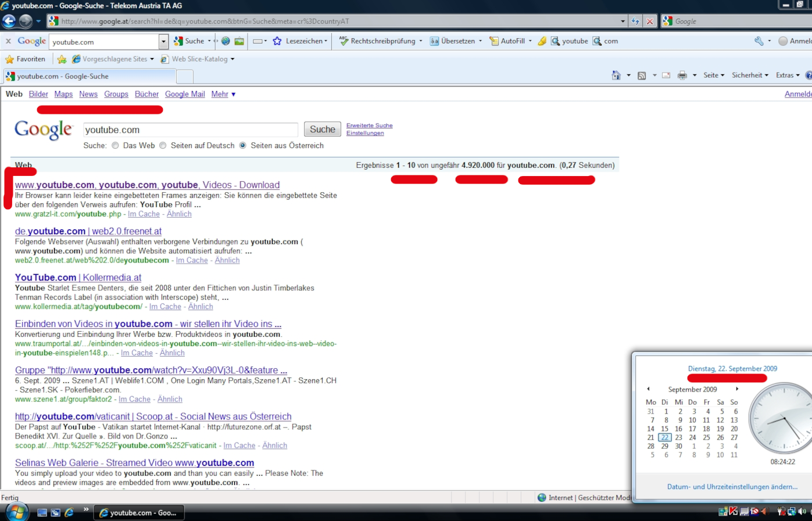Select 'Seiten auf Deutsch' radio option
Screen dimensions: 812x521
click(163, 146)
